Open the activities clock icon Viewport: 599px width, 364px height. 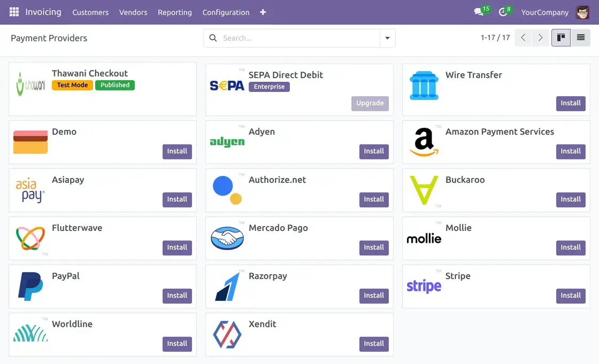point(503,12)
